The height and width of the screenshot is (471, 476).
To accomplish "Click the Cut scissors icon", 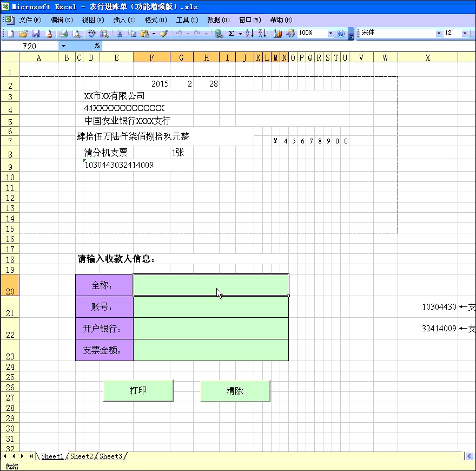I will (x=119, y=34).
